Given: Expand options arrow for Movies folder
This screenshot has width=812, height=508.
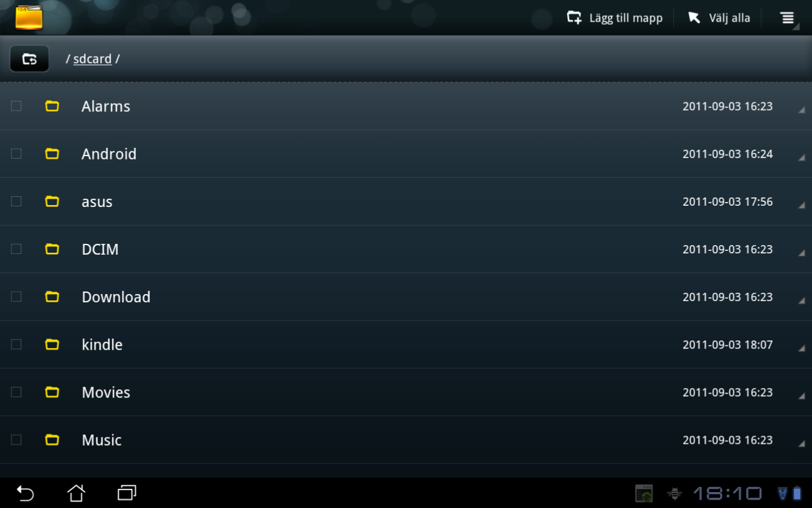Looking at the screenshot, I should [x=802, y=396].
